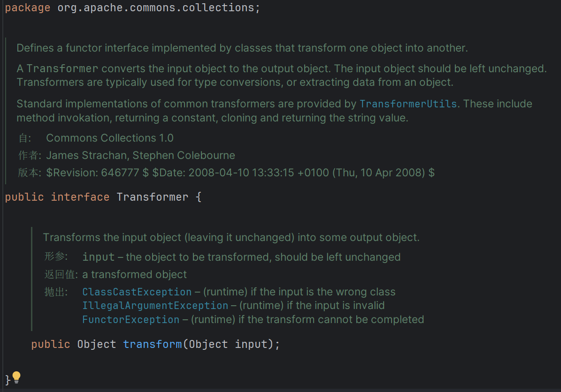Click the interface keyword

click(x=80, y=197)
